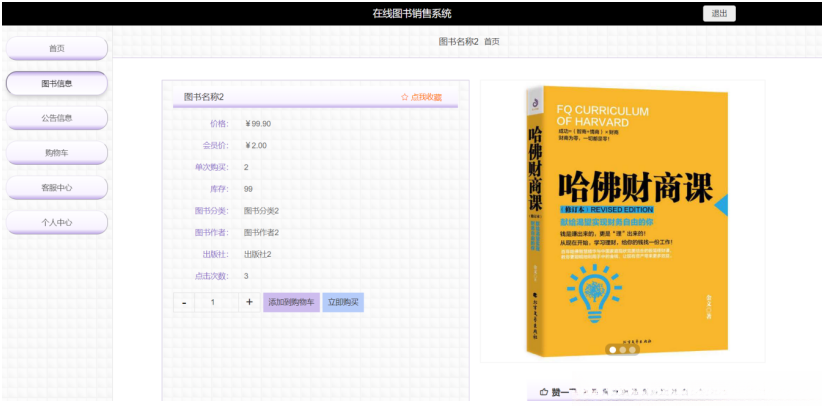Open 客服中心 from the sidebar

57,188
